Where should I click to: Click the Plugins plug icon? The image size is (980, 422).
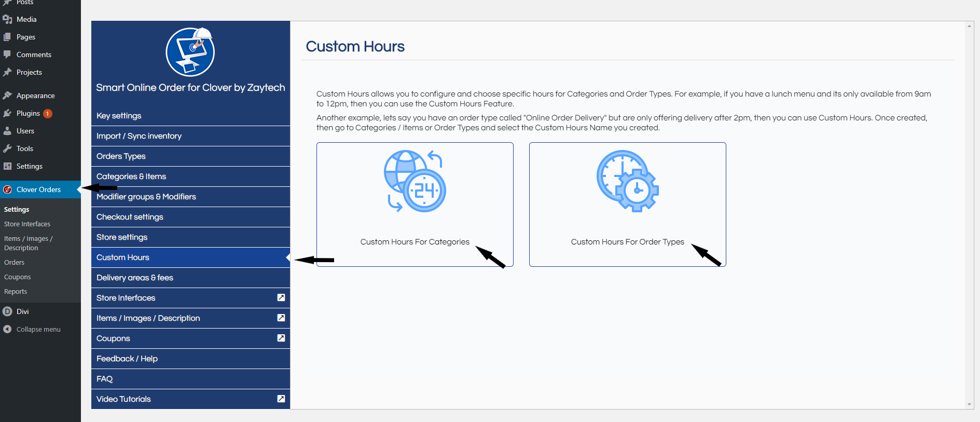[x=7, y=113]
